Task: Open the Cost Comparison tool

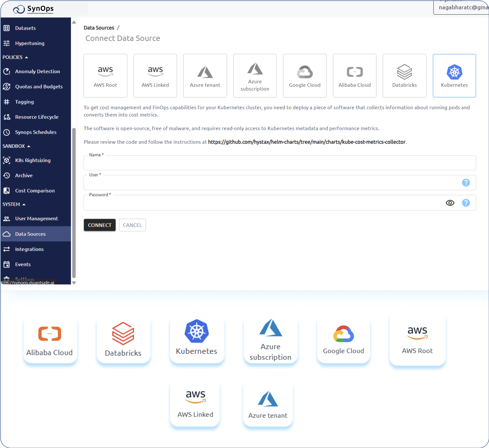Action: click(35, 191)
